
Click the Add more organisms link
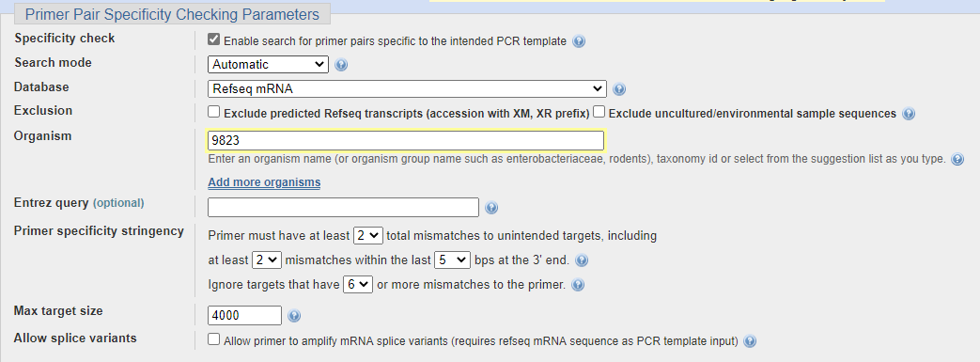coord(264,182)
